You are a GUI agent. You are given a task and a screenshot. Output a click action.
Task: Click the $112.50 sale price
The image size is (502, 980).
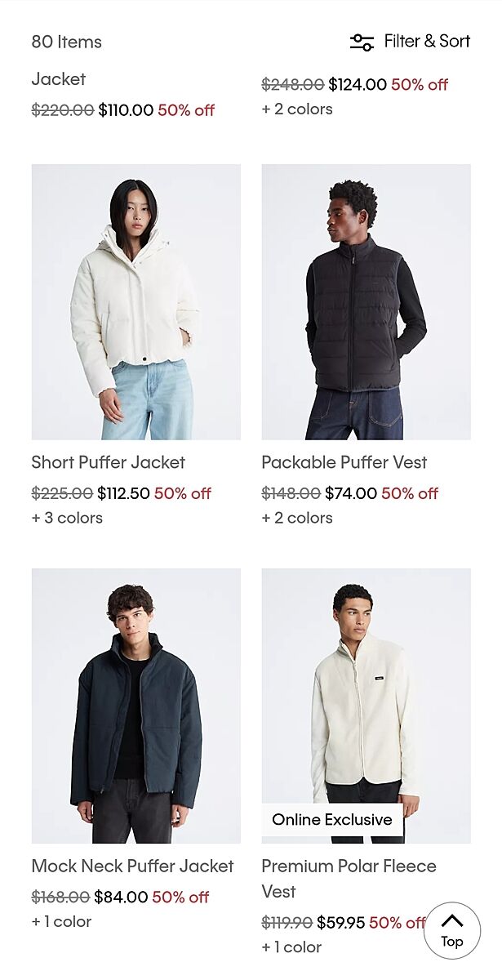(x=123, y=493)
